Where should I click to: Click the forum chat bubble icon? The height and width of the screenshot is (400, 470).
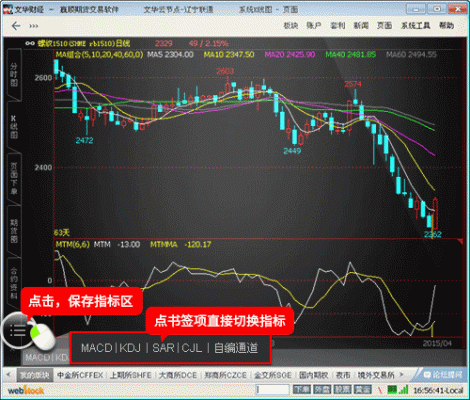coord(427,375)
